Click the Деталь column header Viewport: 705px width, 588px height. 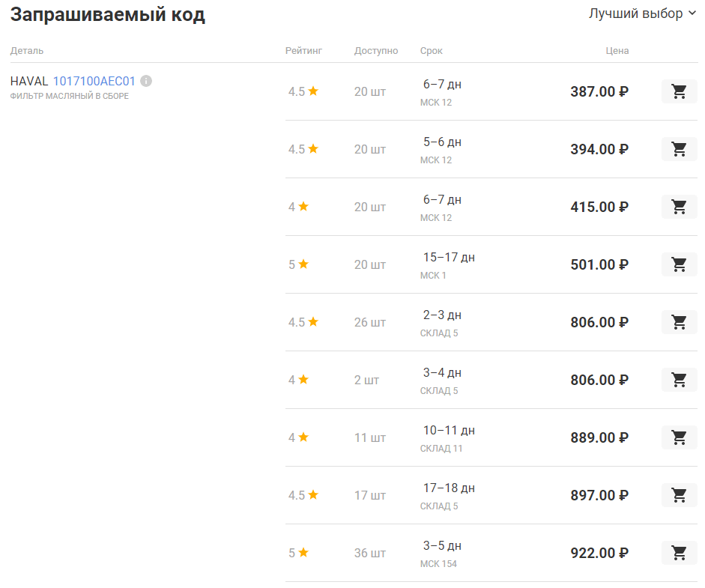click(27, 51)
